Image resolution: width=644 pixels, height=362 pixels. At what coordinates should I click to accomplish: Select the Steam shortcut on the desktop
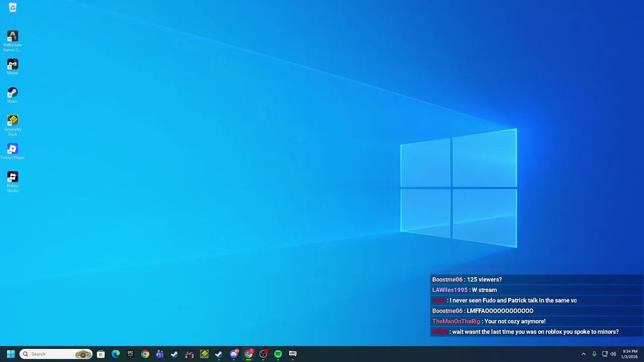pos(13,96)
